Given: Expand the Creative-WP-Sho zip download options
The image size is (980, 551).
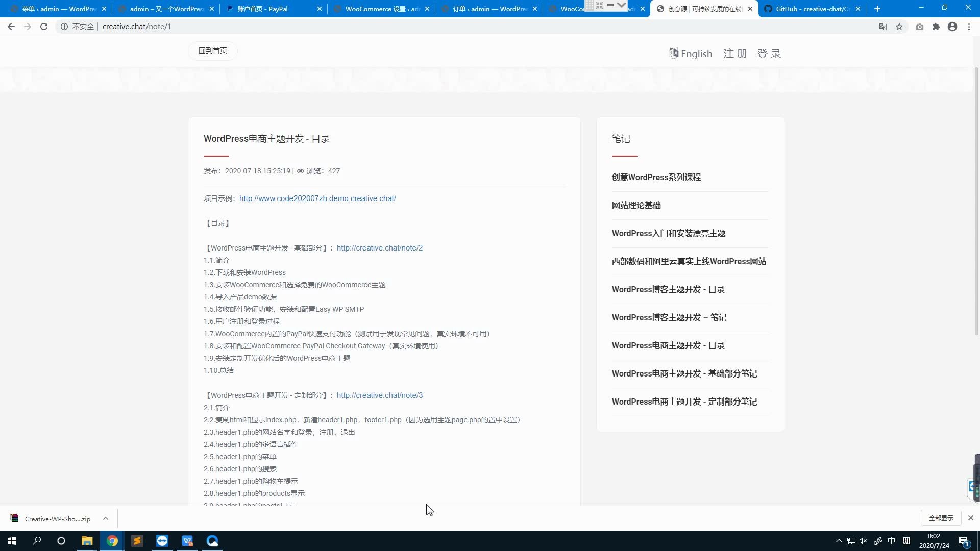Looking at the screenshot, I should click(106, 518).
